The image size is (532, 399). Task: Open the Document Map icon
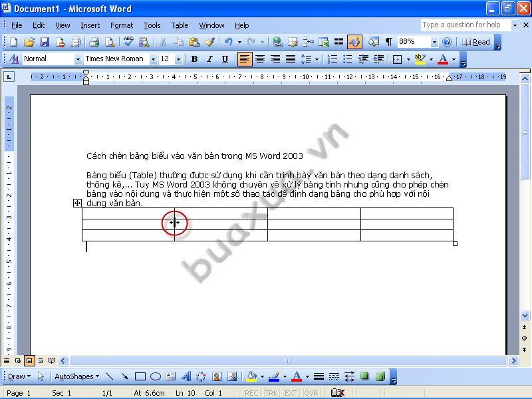click(374, 42)
